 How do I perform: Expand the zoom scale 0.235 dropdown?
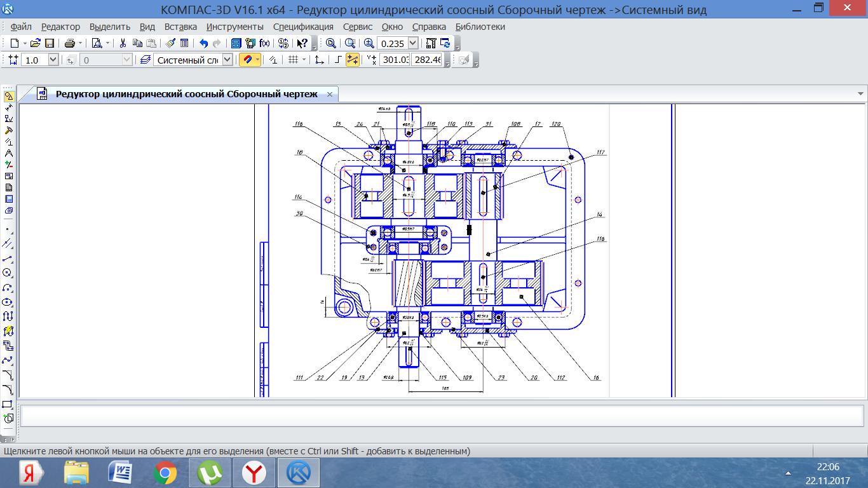point(413,43)
